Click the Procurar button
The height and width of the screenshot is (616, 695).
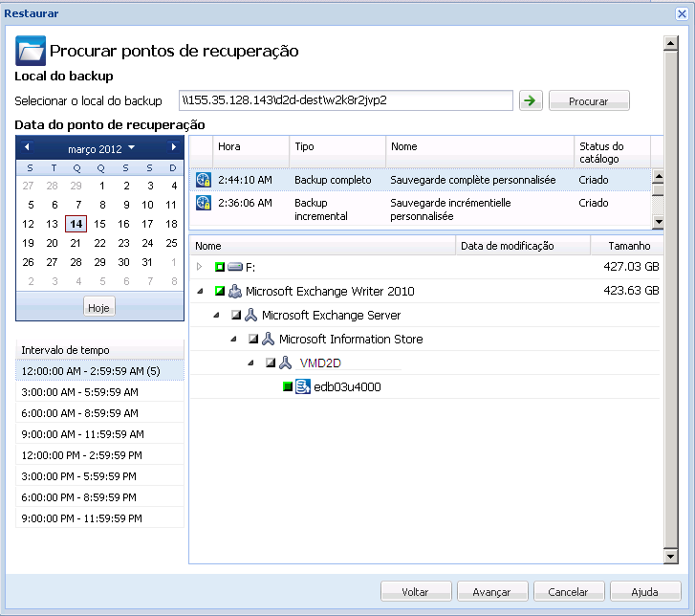589,100
